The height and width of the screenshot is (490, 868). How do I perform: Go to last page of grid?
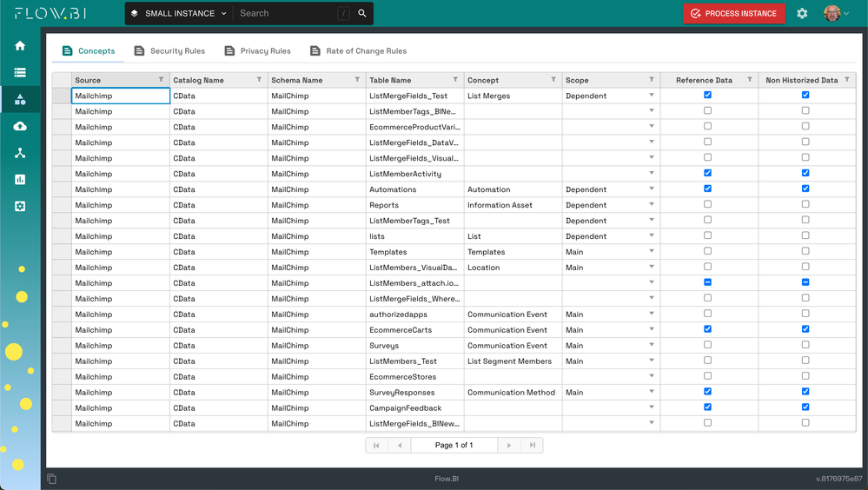coord(532,445)
